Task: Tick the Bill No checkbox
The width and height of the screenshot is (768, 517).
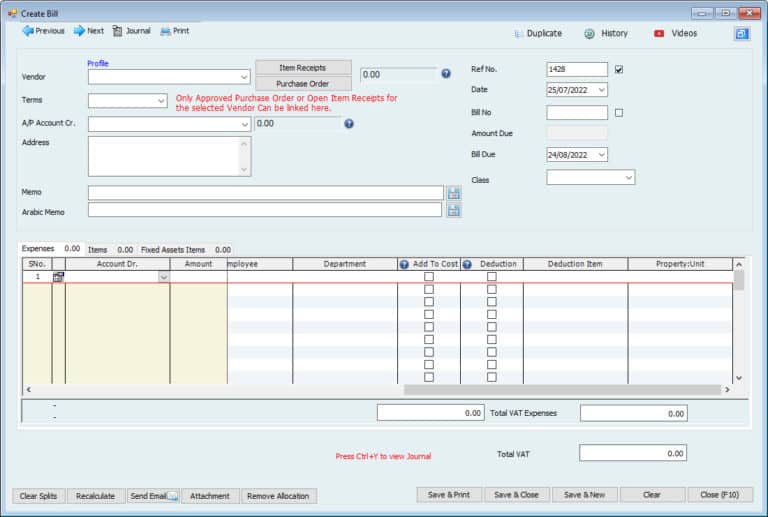Action: click(x=619, y=112)
